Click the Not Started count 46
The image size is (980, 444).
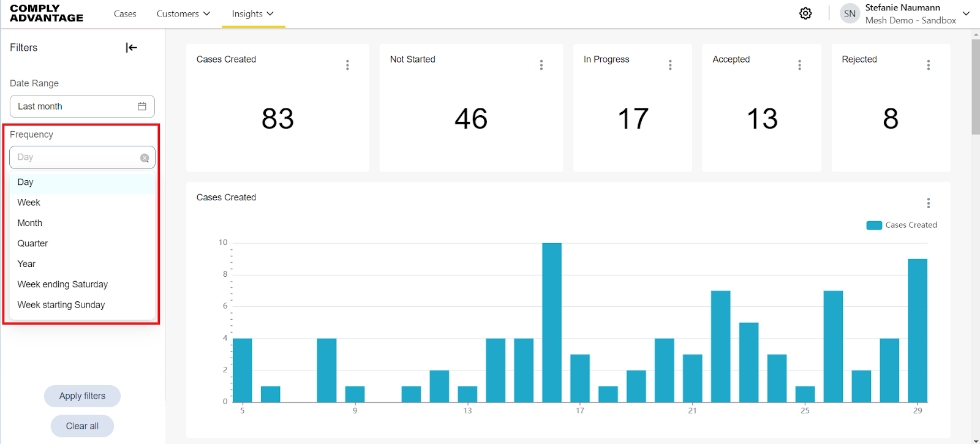click(x=471, y=119)
